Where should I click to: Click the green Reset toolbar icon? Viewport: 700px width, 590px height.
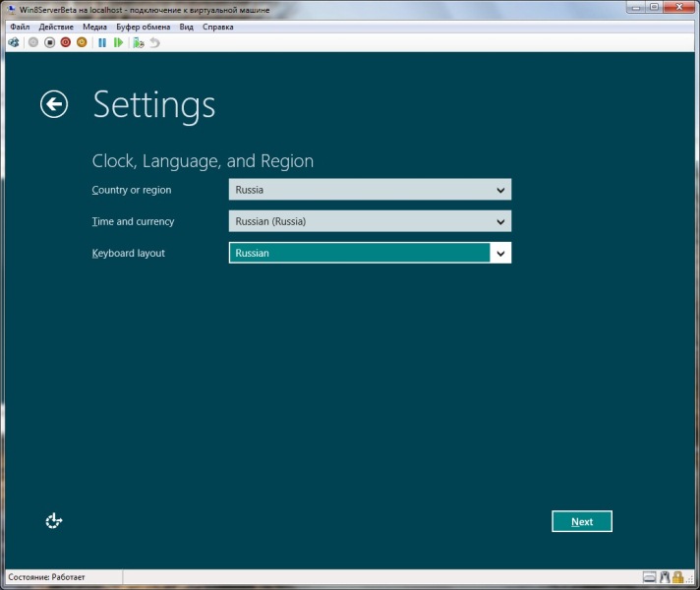[x=119, y=43]
